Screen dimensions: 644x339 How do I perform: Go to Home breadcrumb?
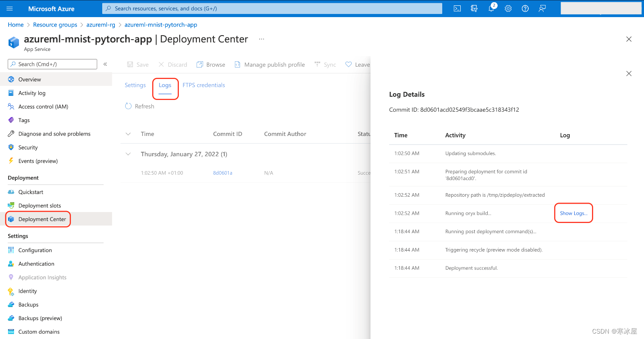coord(16,25)
